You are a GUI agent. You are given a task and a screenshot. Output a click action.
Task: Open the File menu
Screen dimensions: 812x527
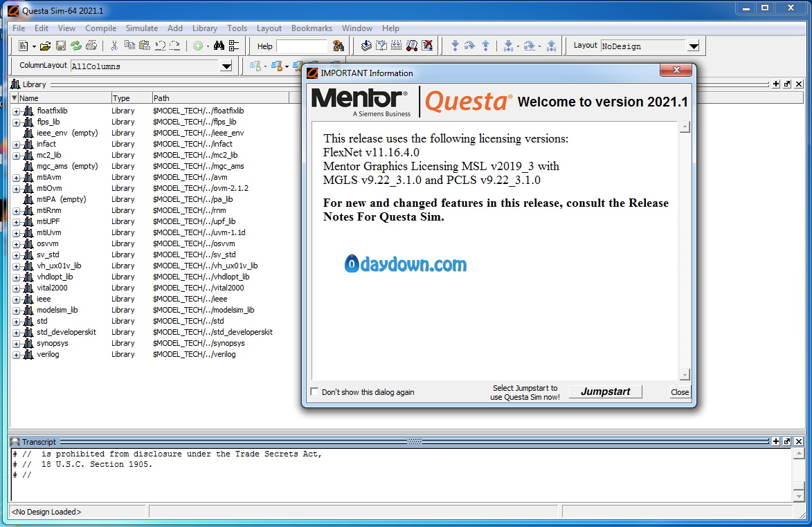point(19,28)
